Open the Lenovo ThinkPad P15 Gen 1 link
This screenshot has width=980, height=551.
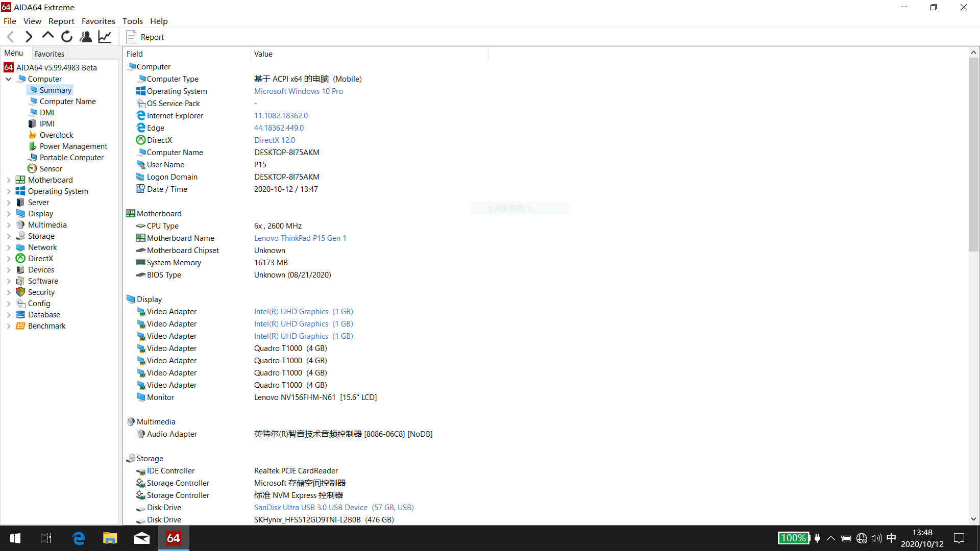pos(300,238)
